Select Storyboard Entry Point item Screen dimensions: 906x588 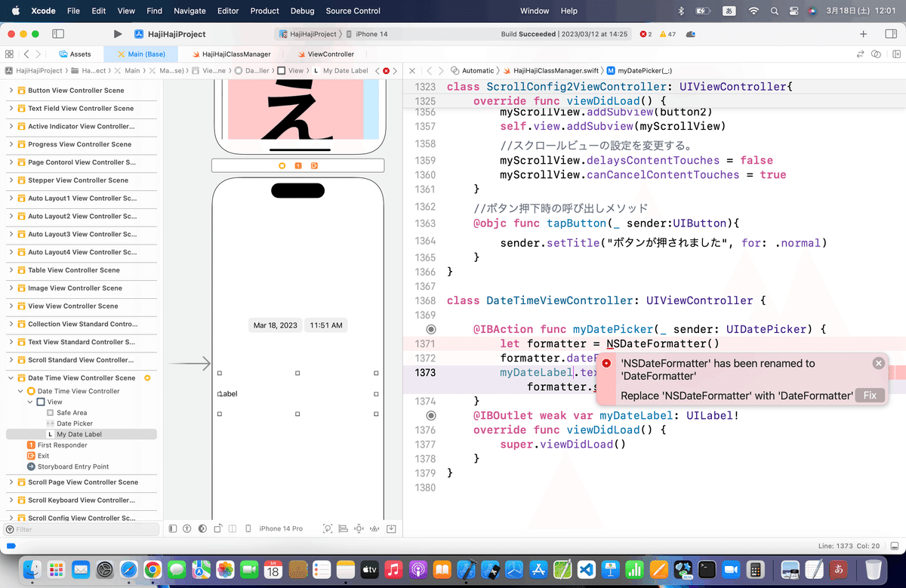click(68, 466)
